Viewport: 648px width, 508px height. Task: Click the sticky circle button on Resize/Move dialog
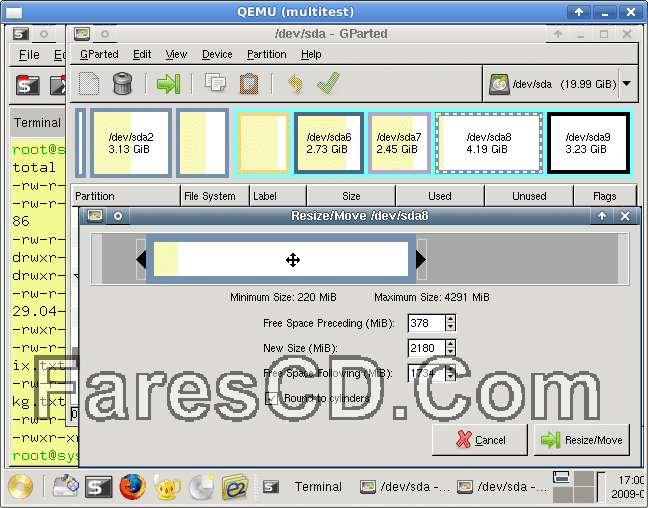(118, 216)
